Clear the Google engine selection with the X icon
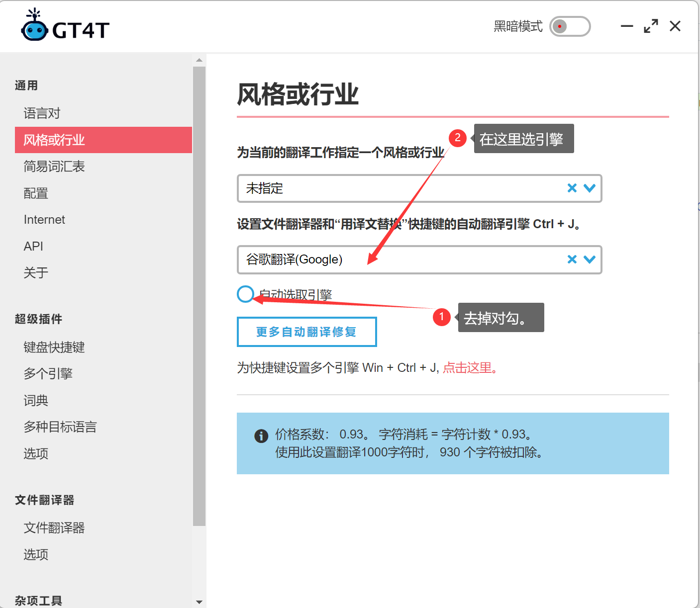Image resolution: width=700 pixels, height=608 pixels. [571, 259]
